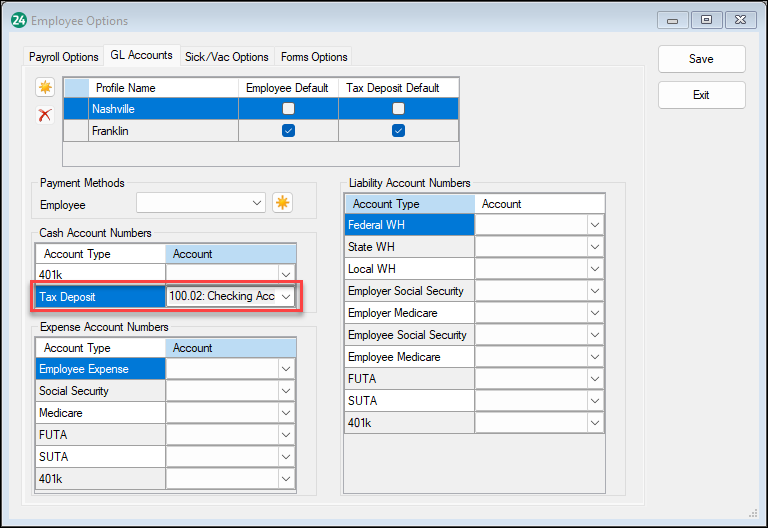Click the 24 app logo in title bar
This screenshot has width=768, height=528.
[18, 20]
